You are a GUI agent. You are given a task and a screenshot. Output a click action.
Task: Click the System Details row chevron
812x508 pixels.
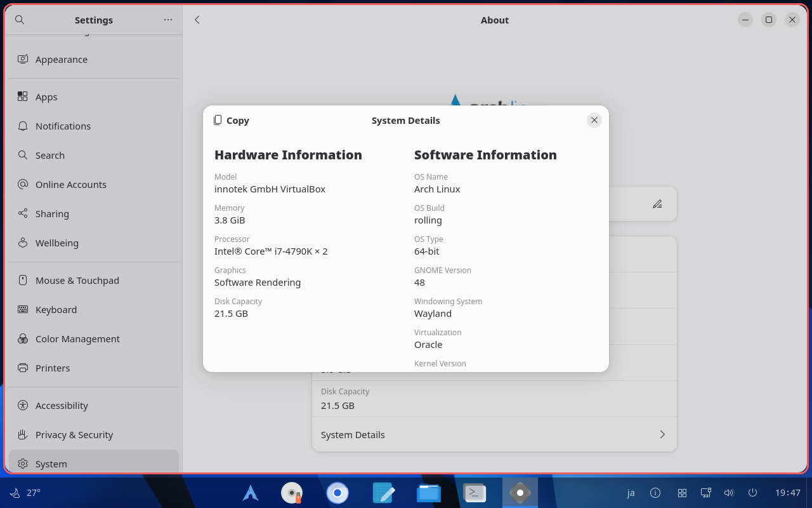(x=662, y=434)
